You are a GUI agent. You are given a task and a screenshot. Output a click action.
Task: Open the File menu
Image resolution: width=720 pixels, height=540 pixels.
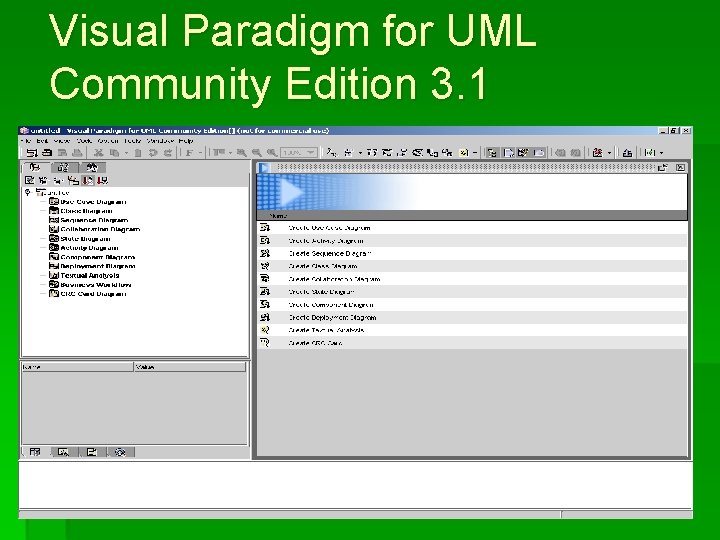[x=26, y=141]
